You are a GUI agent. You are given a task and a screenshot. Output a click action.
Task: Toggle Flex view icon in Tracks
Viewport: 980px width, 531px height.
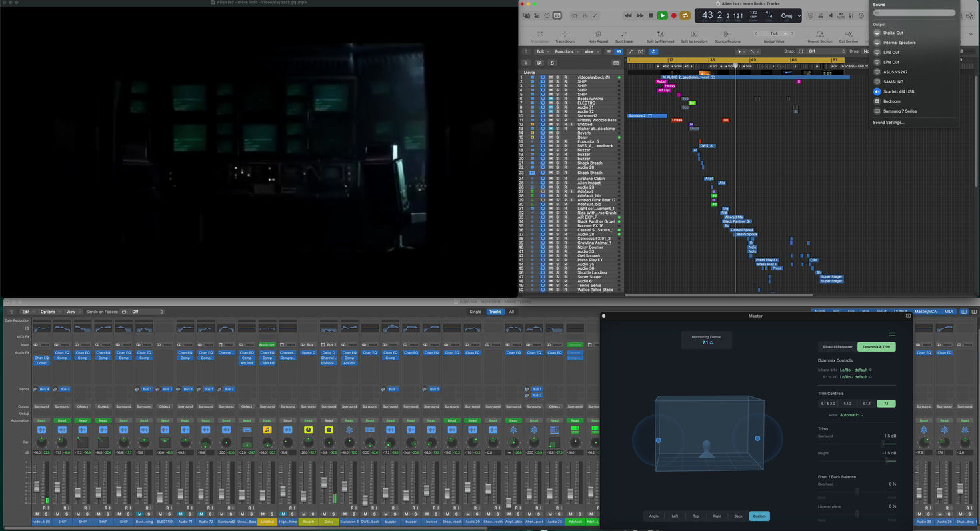(641, 51)
